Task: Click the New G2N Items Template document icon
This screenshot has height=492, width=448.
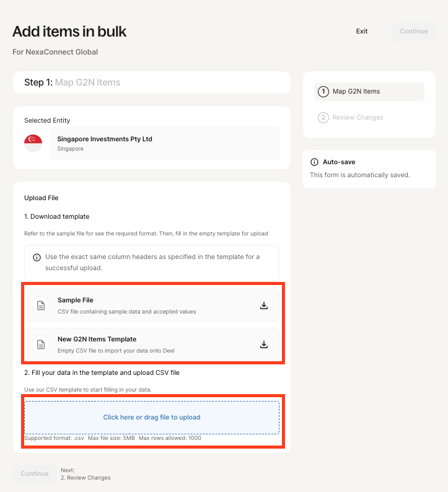Action: click(x=41, y=345)
